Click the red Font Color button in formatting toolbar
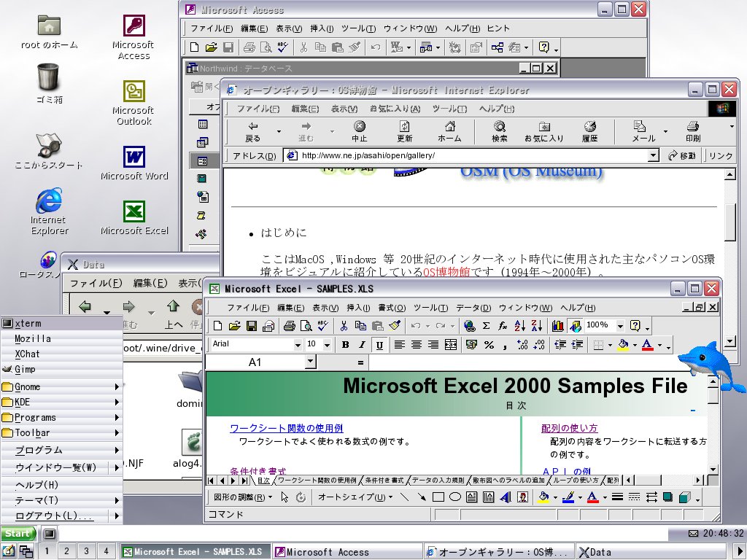747x560 pixels. 648,345
